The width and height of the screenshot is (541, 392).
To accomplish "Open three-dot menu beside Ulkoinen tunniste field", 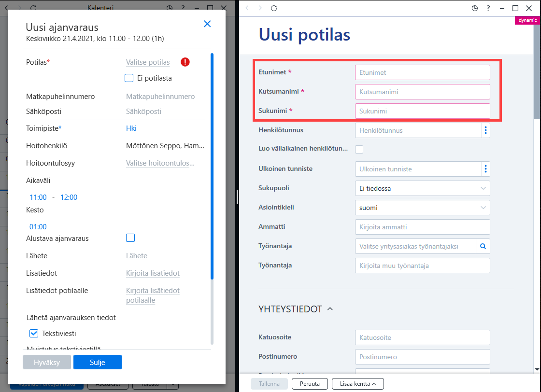I will (x=486, y=169).
